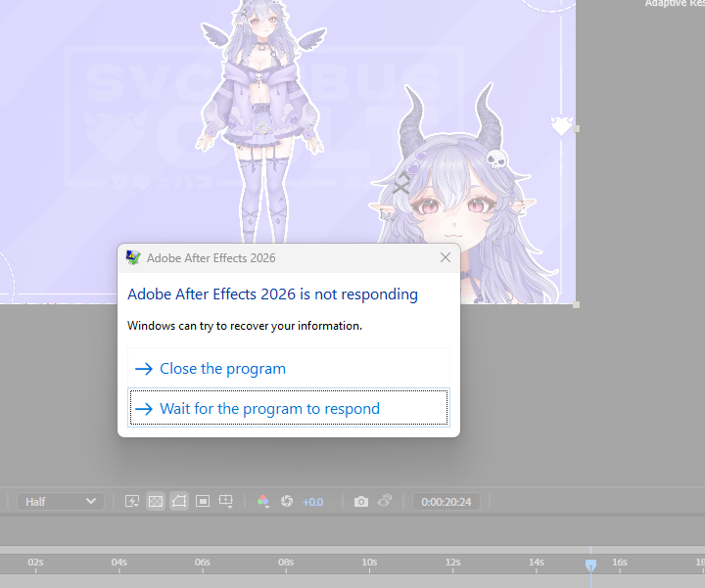Click 'Close the program' option
This screenshot has height=588, width=705.
coord(289,368)
